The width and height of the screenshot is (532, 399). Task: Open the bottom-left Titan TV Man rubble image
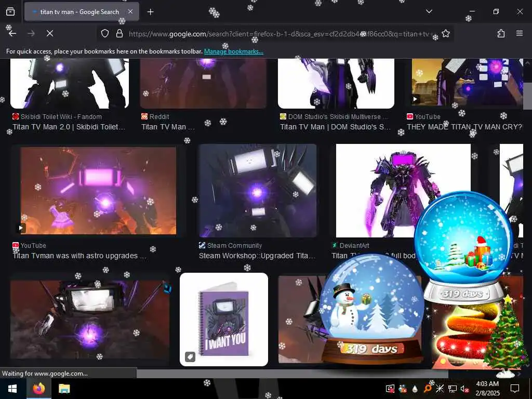tap(90, 319)
